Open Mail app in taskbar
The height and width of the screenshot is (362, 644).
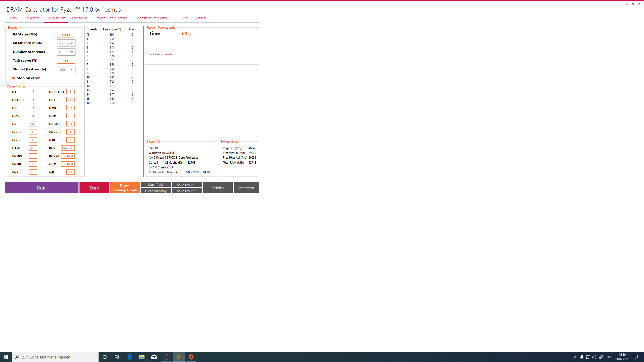154,357
